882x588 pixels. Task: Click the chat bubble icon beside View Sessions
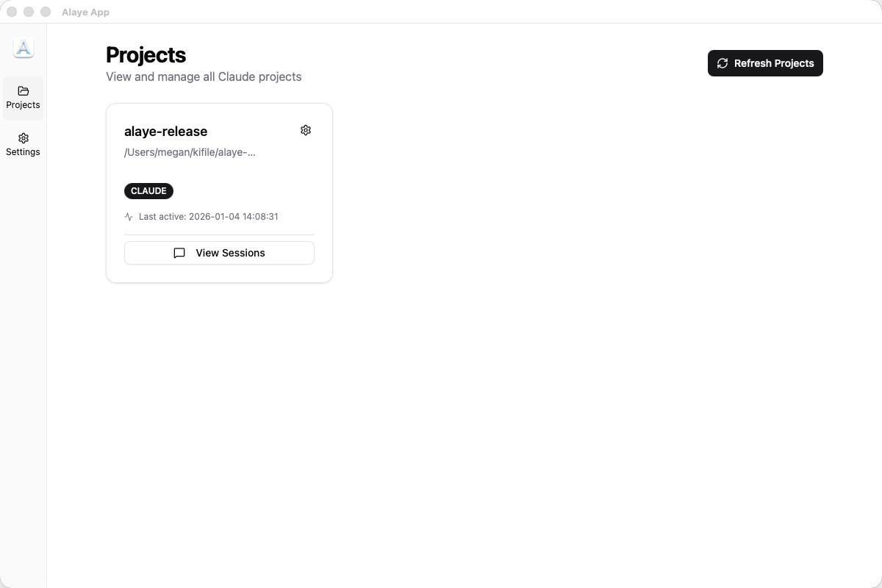coord(179,253)
